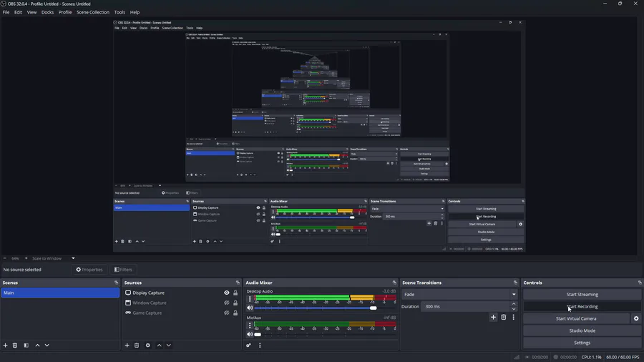Open scene filters icon in Scenes panel
644x362 pixels.
tap(26, 345)
